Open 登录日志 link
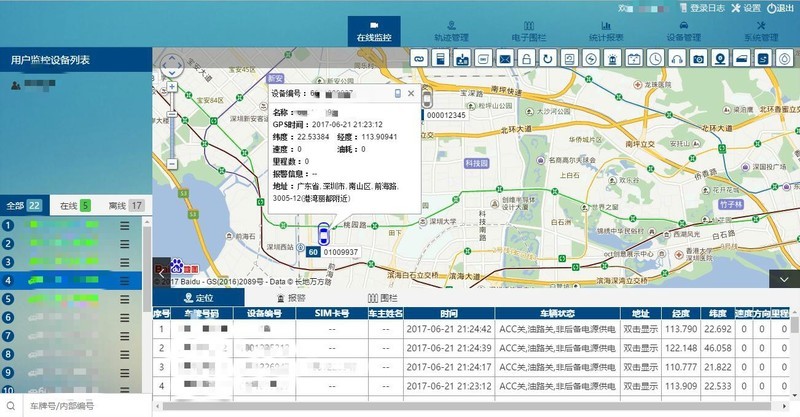Image resolution: width=800 pixels, height=417 pixels. (702, 8)
